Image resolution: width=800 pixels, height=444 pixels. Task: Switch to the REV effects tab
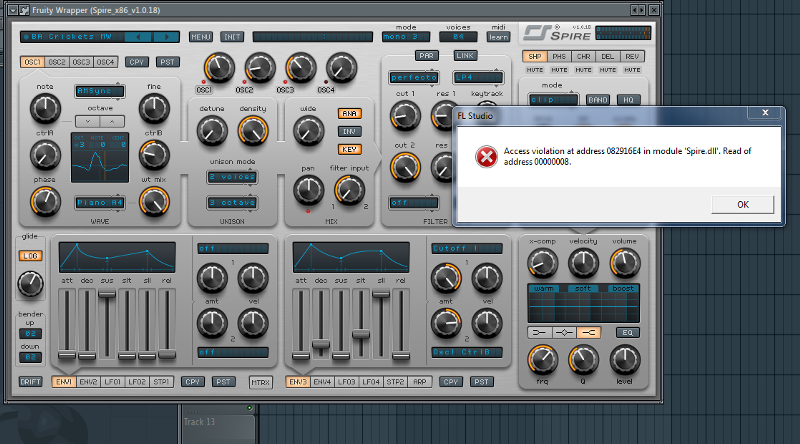(x=632, y=56)
